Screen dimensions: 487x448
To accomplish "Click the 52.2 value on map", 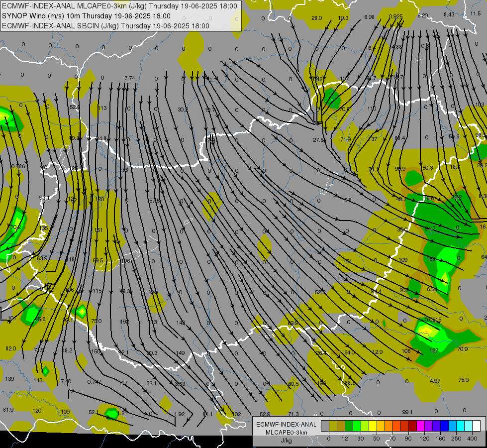I will [x=320, y=292].
